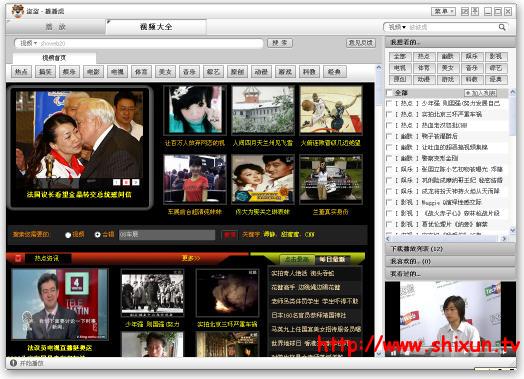The height and width of the screenshot is (379, 524).
Task: Click the 意见反馈 feedback button
Action: (361, 43)
